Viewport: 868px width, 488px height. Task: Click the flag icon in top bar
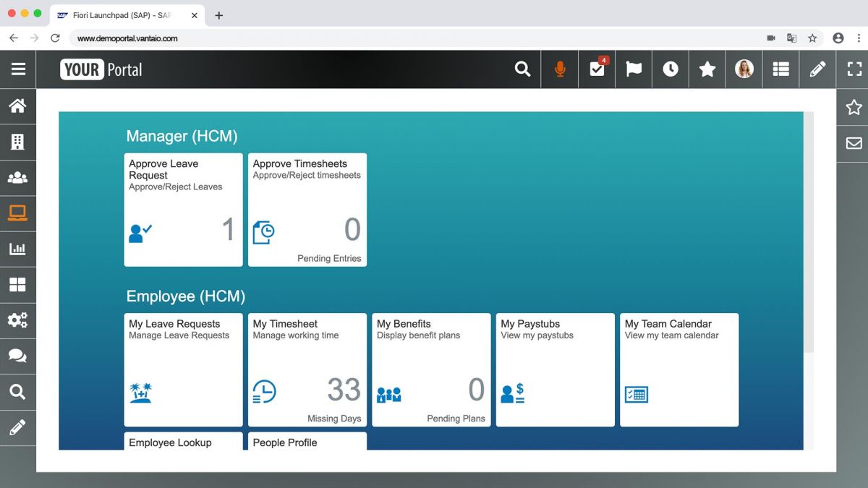[x=634, y=69]
